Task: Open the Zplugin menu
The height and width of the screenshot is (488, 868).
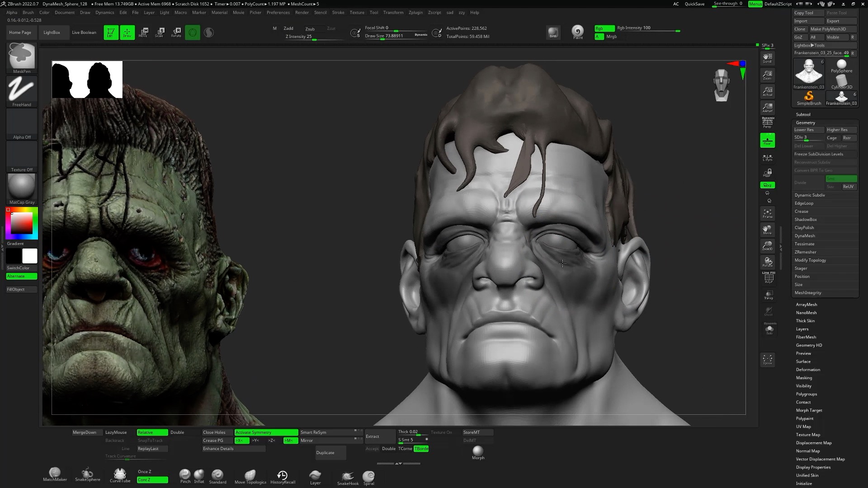Action: click(415, 12)
